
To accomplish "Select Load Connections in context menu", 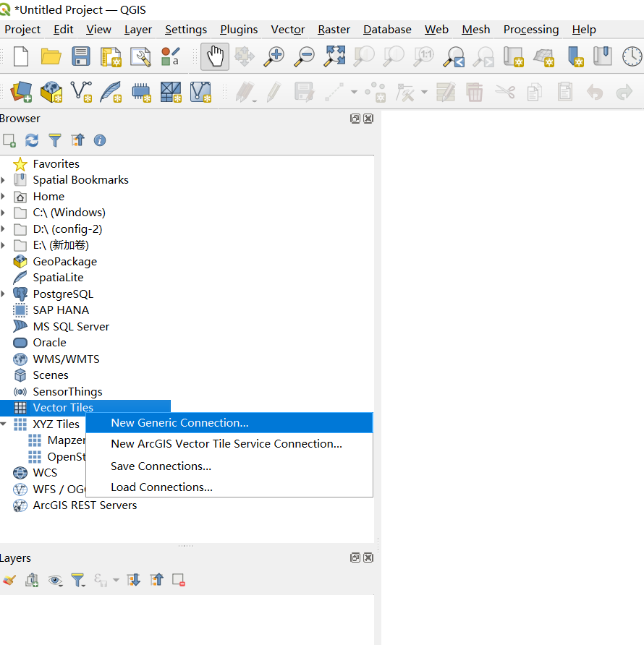I will tap(161, 487).
